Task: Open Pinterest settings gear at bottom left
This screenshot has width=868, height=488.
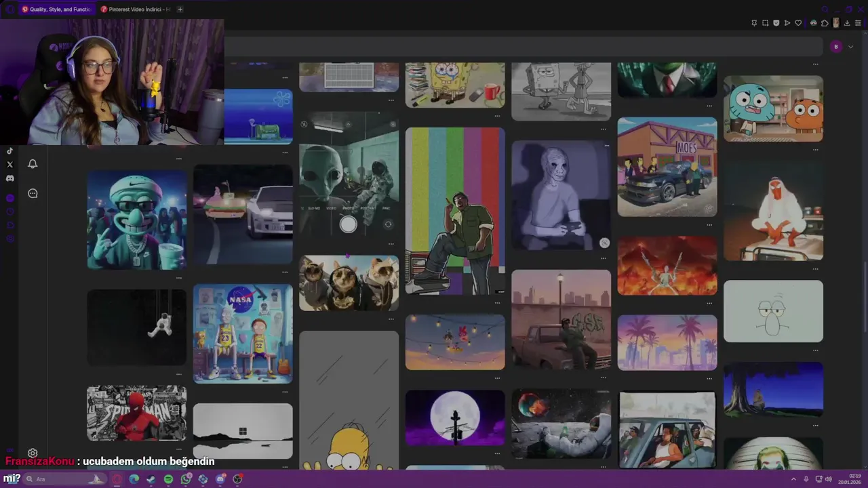Action: tap(32, 453)
